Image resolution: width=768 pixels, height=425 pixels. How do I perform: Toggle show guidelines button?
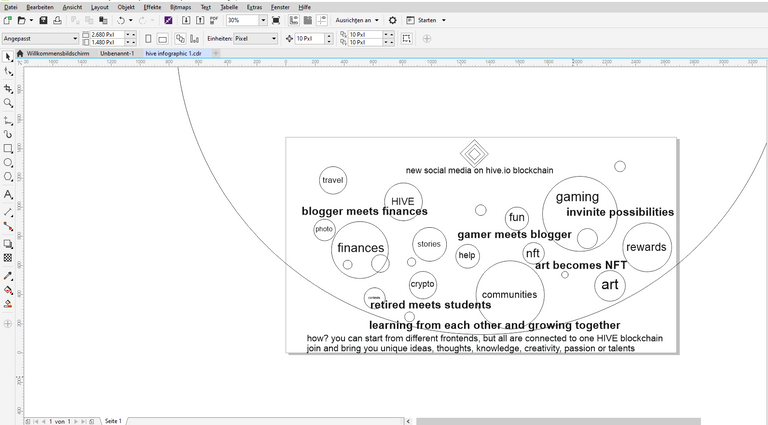[322, 20]
